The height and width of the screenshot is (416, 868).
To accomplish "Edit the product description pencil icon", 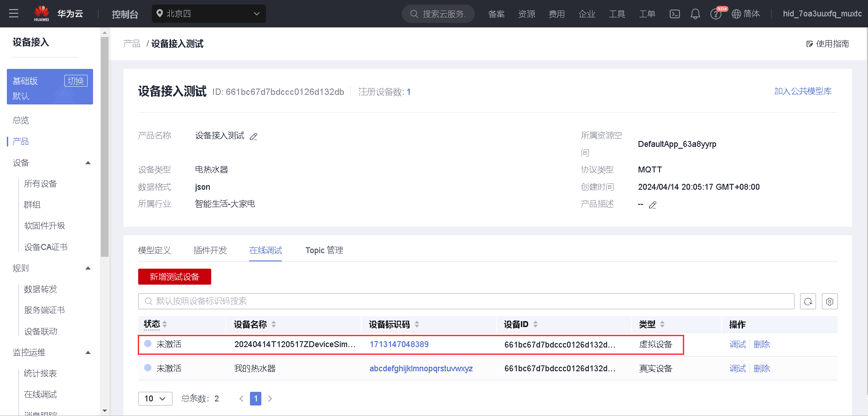I will click(653, 205).
